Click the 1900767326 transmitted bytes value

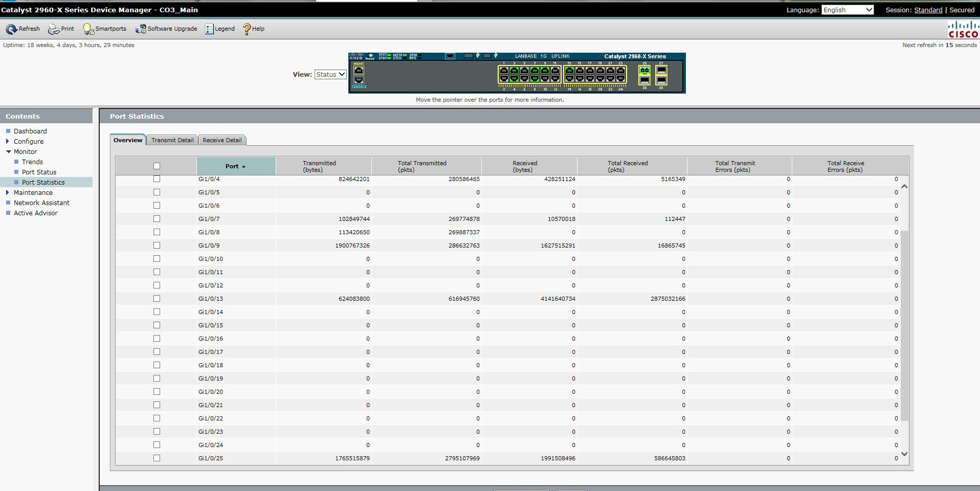[352, 245]
